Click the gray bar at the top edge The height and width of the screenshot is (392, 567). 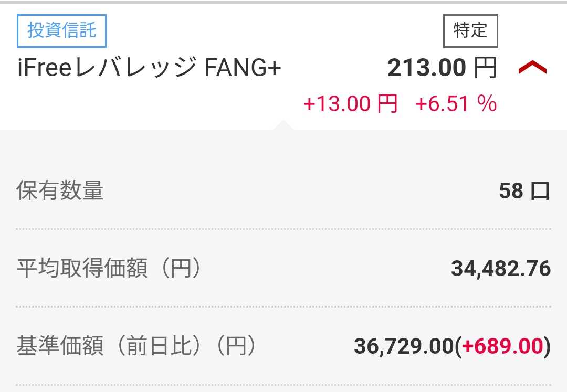point(283,2)
